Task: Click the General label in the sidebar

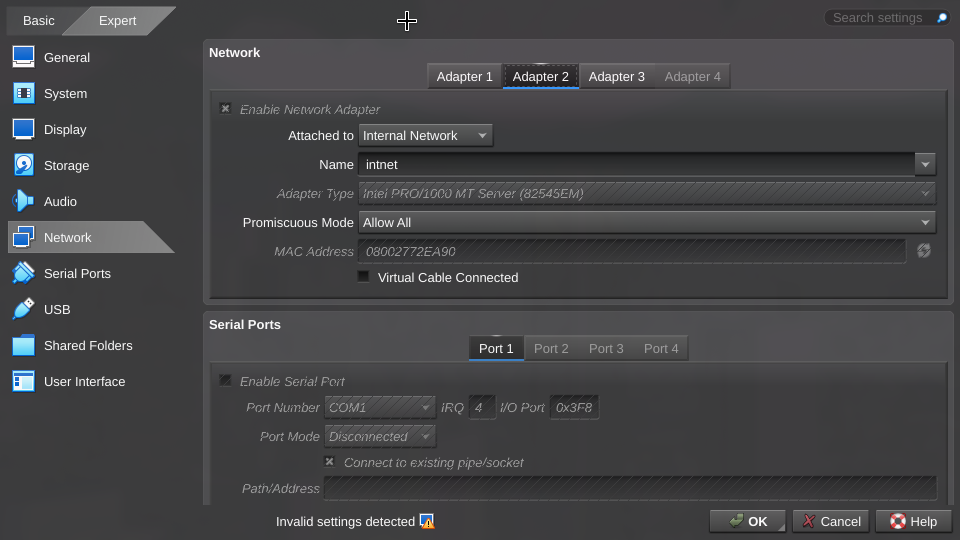Action: pyautogui.click(x=67, y=58)
